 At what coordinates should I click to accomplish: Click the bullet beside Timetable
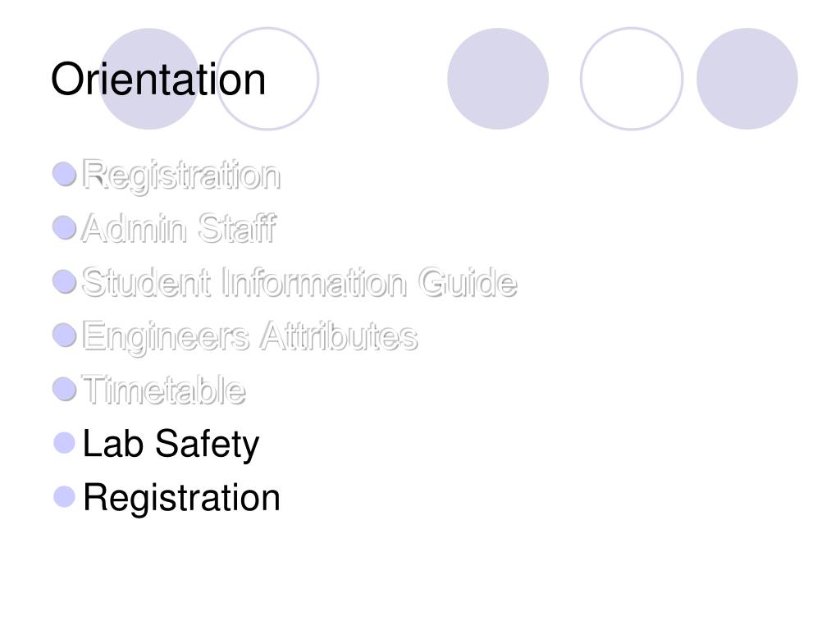[64, 389]
